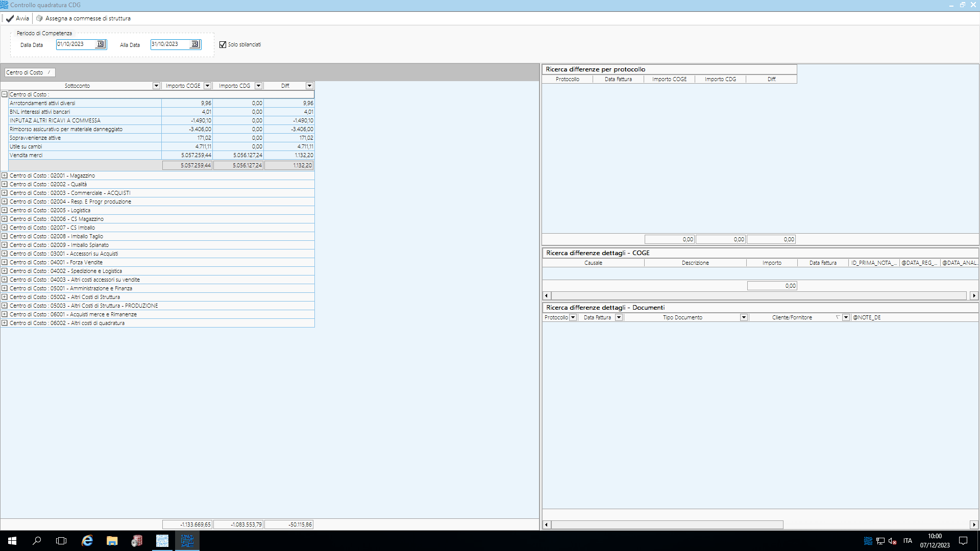The height and width of the screenshot is (551, 980).
Task: Expand Centro di Costo 02001 Magazzino
Action: 4,176
